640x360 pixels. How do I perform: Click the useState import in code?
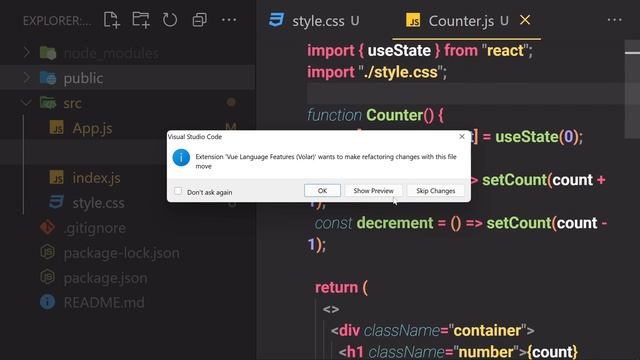pyautogui.click(x=399, y=51)
